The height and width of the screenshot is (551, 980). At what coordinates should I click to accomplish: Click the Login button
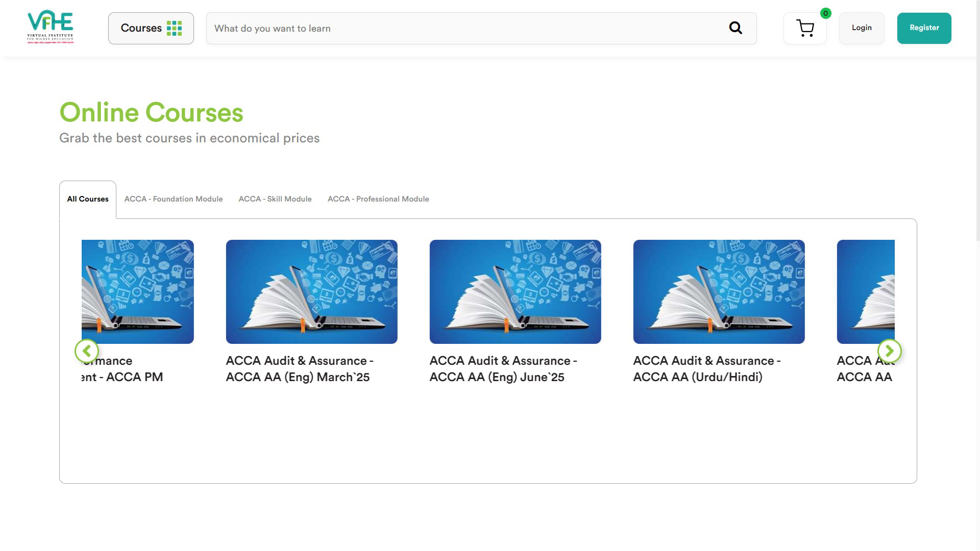pos(862,28)
